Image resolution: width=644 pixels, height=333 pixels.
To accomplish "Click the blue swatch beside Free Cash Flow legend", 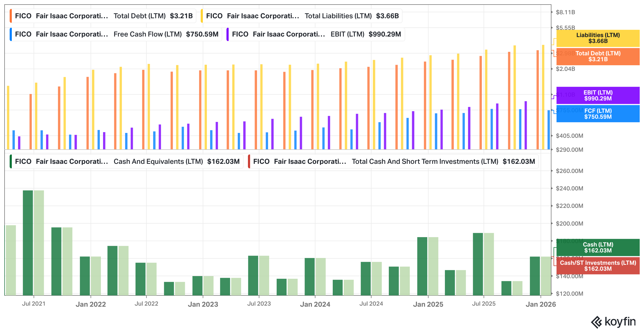I will click(x=11, y=34).
